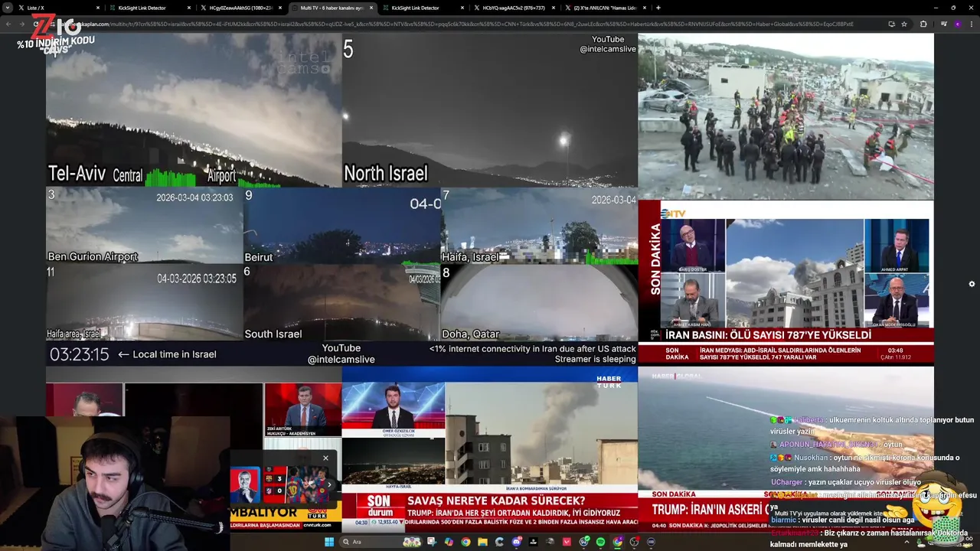Image resolution: width=980 pixels, height=551 pixels.
Task: Select the Doha, Qatar camera feed
Action: (x=539, y=302)
